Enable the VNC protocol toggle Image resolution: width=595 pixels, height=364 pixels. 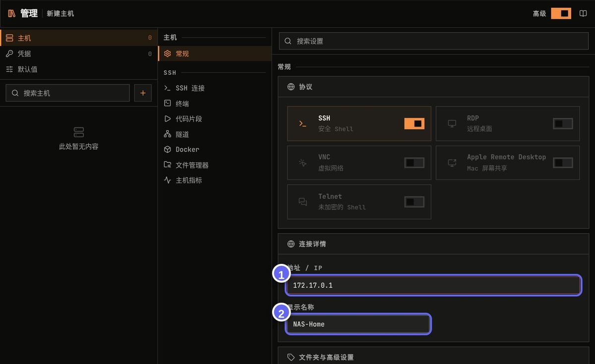[415, 162]
